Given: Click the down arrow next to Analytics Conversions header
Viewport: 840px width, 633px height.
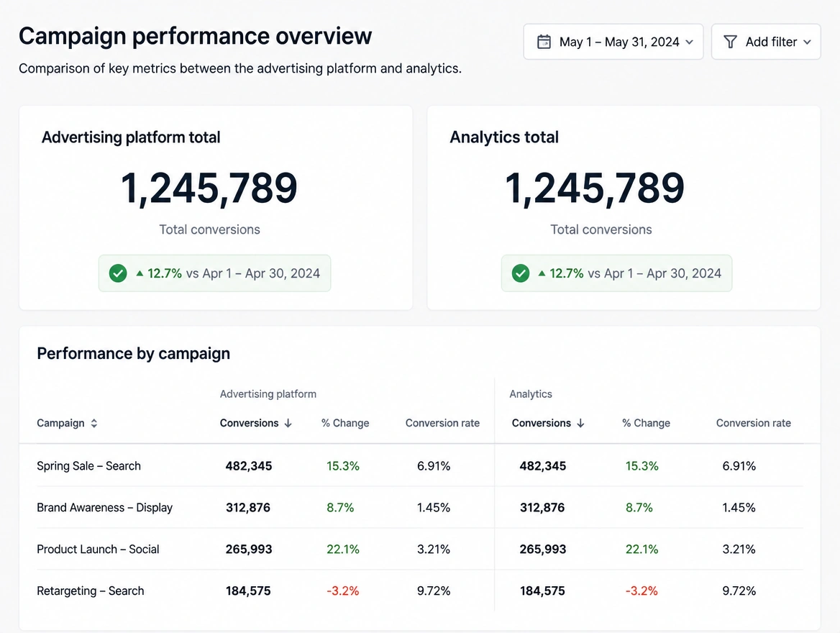Looking at the screenshot, I should click(x=580, y=424).
